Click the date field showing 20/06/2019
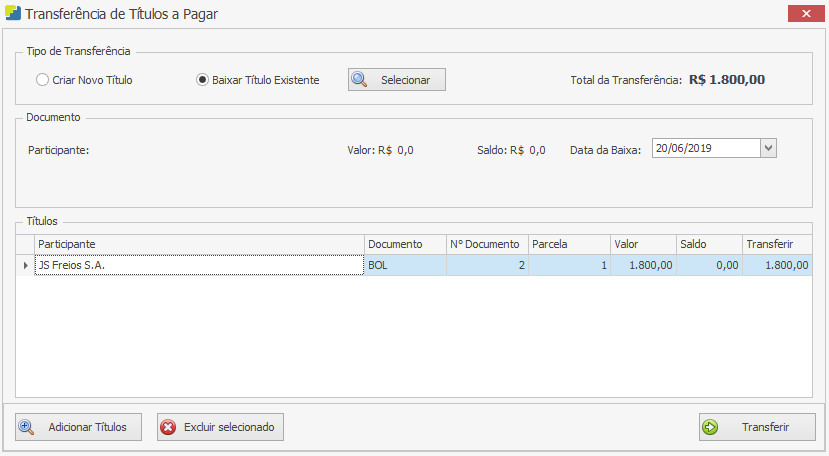 click(705, 148)
